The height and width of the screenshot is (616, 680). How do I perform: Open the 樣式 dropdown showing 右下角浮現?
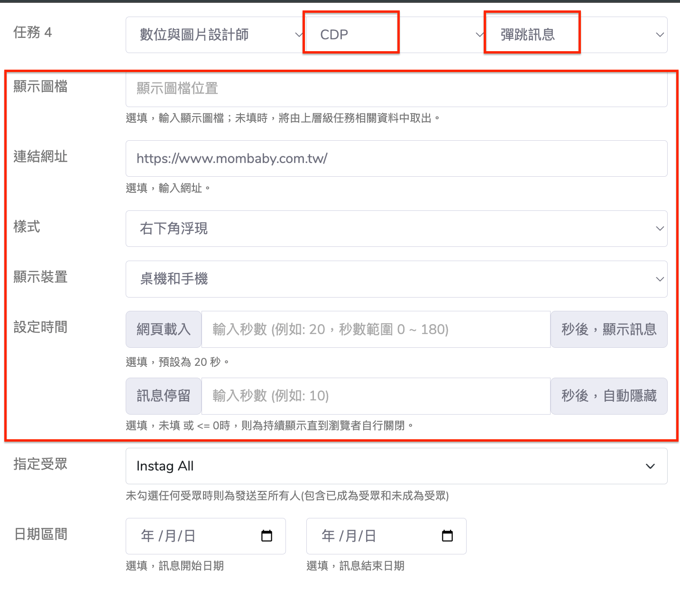[x=396, y=229]
